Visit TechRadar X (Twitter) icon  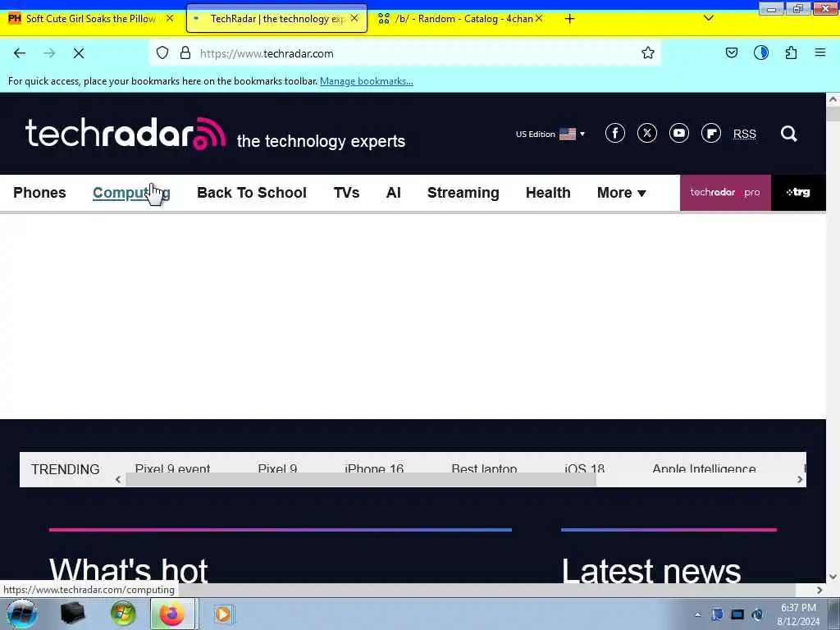pos(647,134)
